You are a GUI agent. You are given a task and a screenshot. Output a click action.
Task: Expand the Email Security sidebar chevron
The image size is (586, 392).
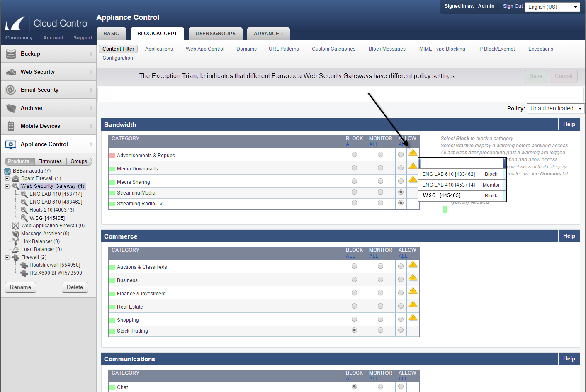pyautogui.click(x=91, y=90)
